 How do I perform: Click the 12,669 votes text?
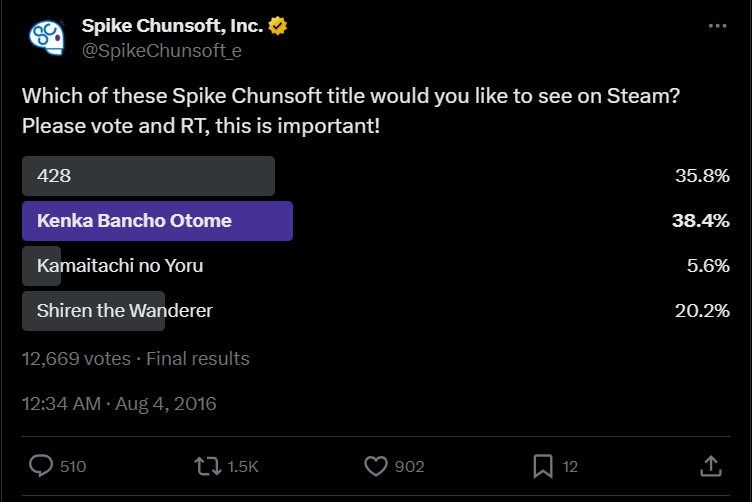pos(76,358)
